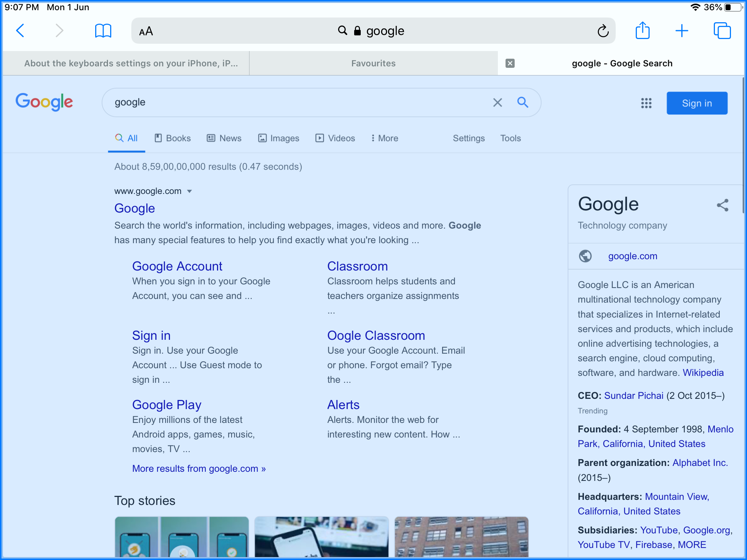
Task: Open the AA reader view menu
Action: pyautogui.click(x=146, y=31)
